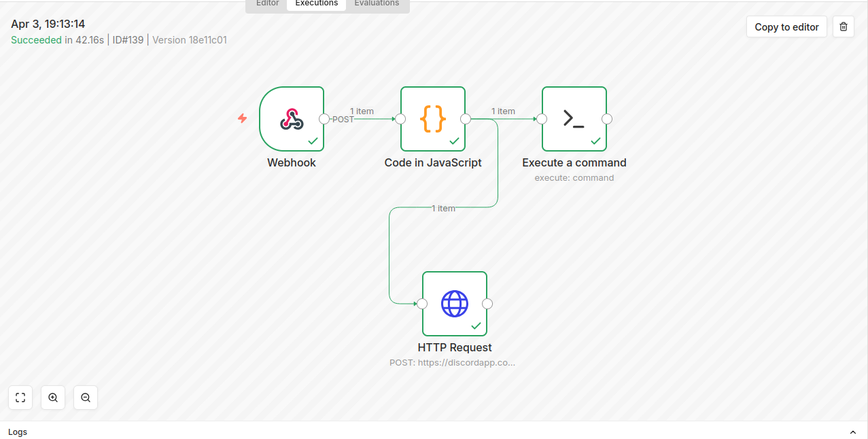The image size is (868, 439).
Task: Click the Copy to editor button
Action: click(x=786, y=27)
